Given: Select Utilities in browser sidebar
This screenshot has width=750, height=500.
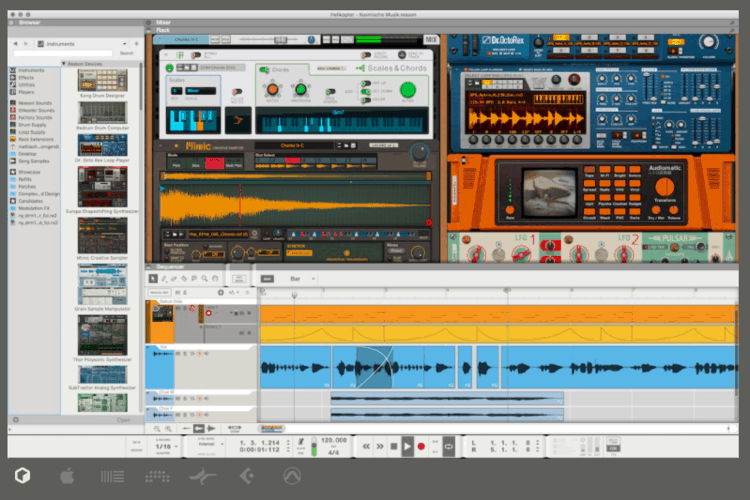Looking at the screenshot, I should 27,85.
